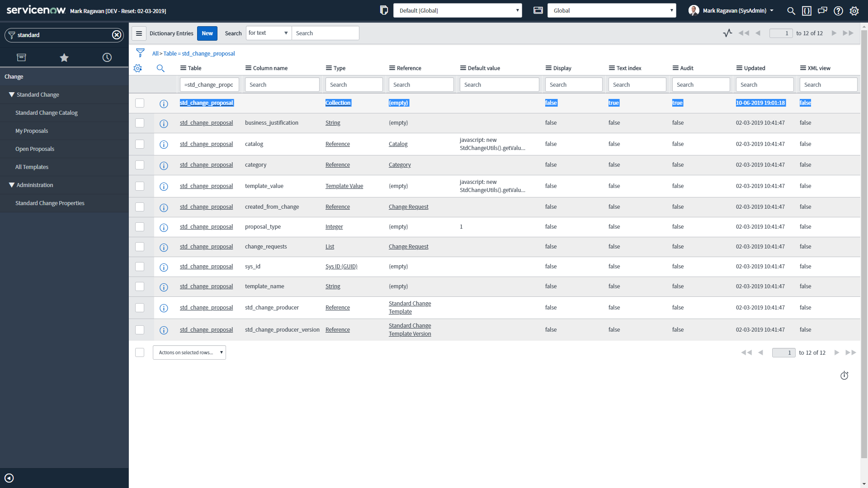Check the checkbox for catalog row
This screenshot has height=488, width=868.
click(140, 144)
